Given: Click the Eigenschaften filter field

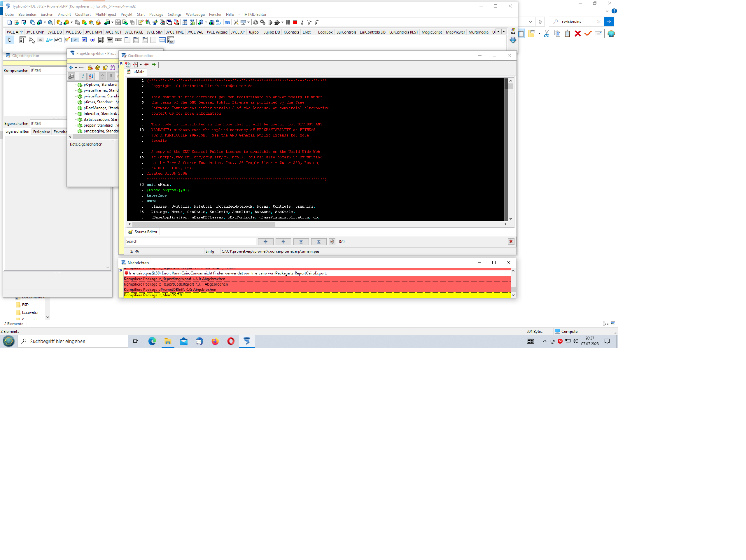Looking at the screenshot, I should click(48, 123).
